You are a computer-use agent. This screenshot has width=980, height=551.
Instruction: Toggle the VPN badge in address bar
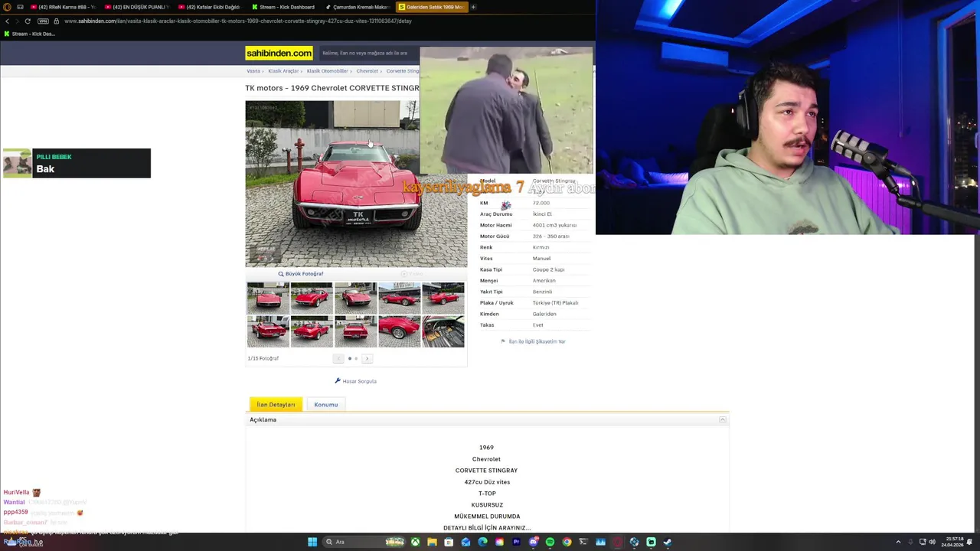pyautogui.click(x=43, y=21)
